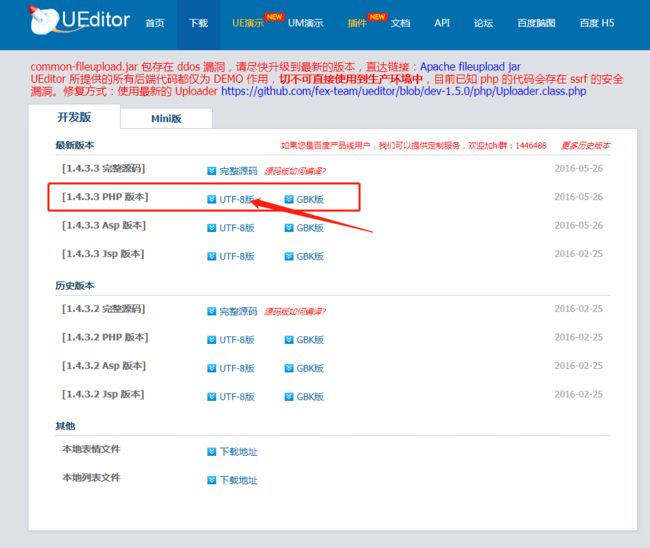650x548 pixels.
Task: Open UM演示 navigation item
Action: [306, 23]
